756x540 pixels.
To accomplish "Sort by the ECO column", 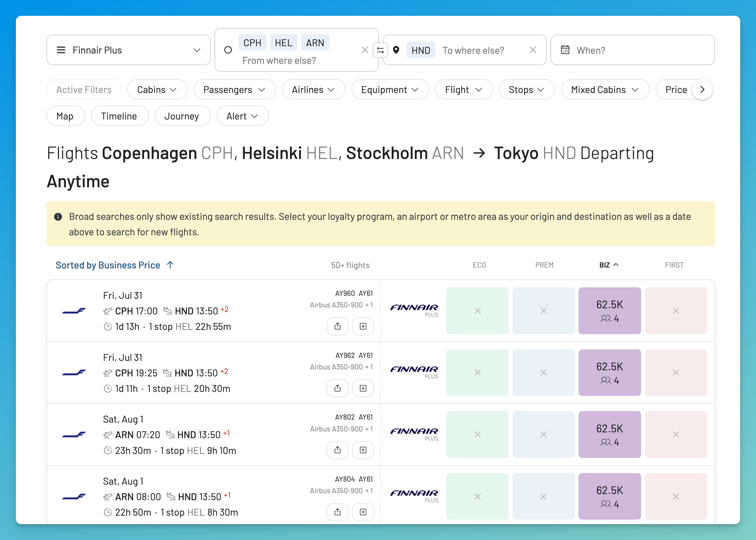I will [x=479, y=265].
